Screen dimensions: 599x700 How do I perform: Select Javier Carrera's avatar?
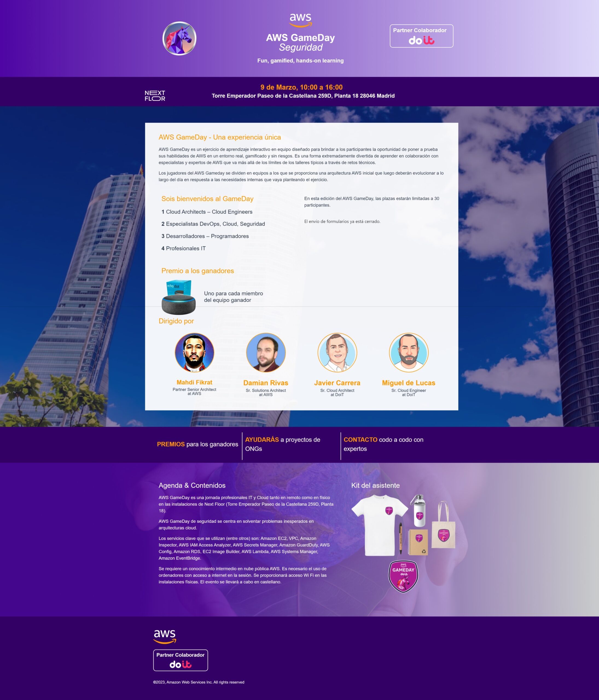click(337, 352)
